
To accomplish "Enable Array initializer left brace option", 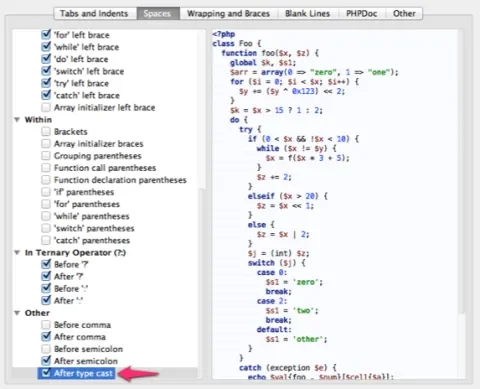I will 46,107.
